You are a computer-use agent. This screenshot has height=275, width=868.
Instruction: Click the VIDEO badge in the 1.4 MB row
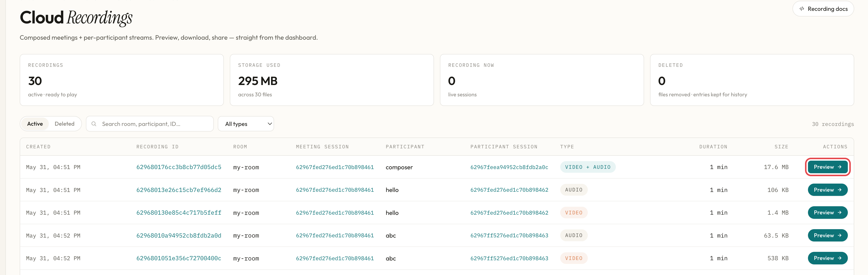(x=573, y=213)
